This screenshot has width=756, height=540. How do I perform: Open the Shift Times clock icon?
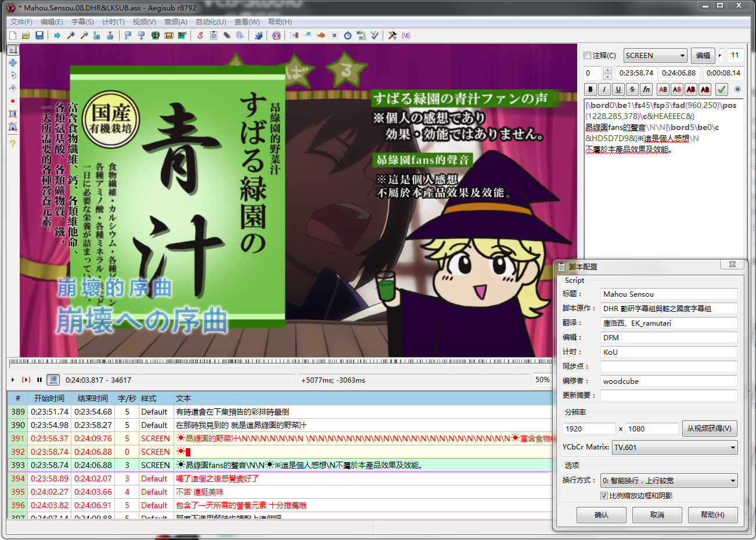coord(347,35)
